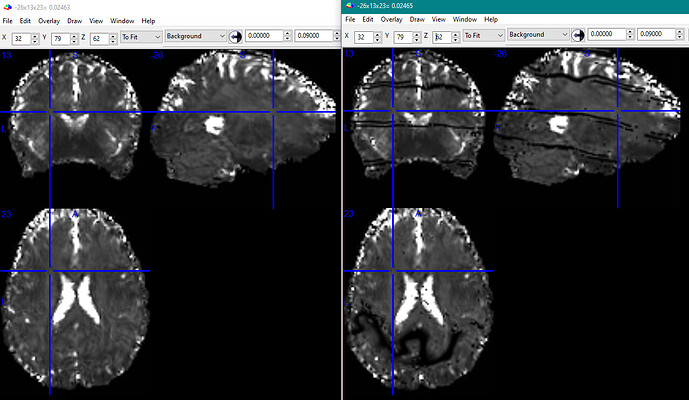This screenshot has width=689, height=400.
Task: Click the minimum intensity spinner in left window
Action: tap(287, 36)
